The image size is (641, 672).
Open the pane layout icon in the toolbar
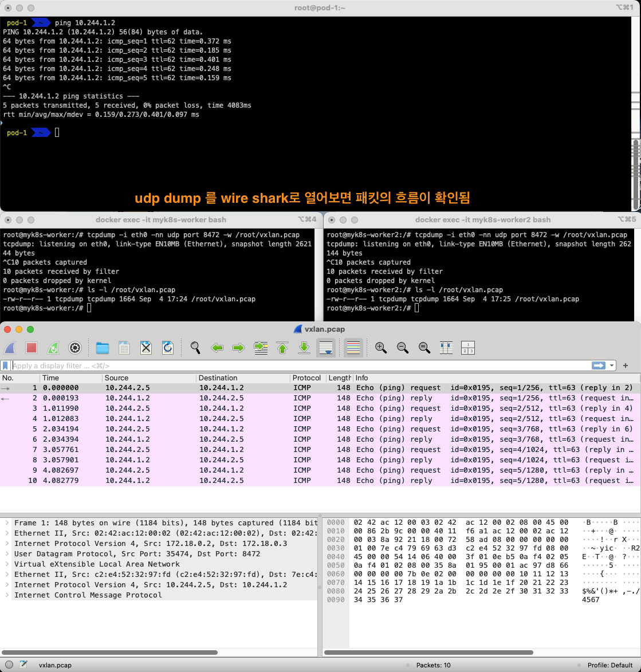(468, 348)
